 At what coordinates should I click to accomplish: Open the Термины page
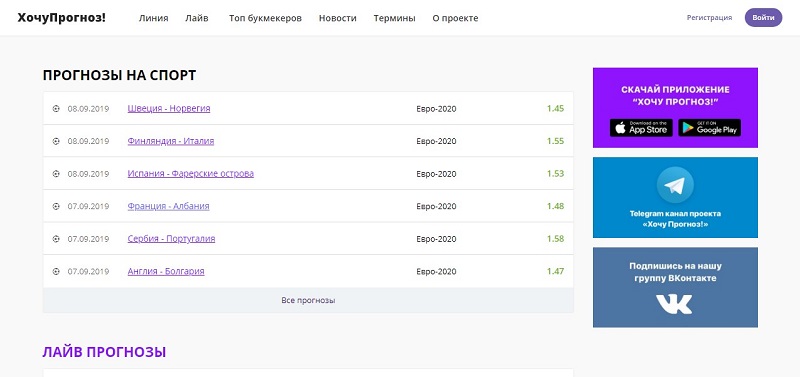click(x=394, y=18)
